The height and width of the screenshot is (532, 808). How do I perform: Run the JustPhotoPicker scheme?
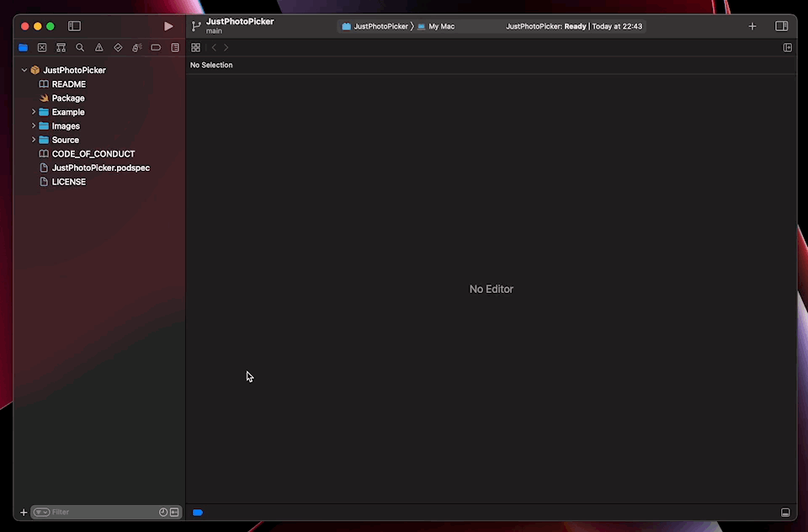[x=168, y=26]
